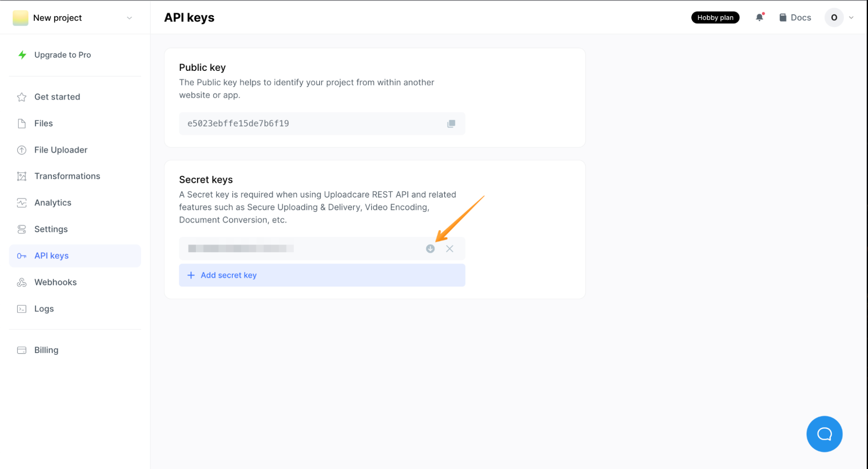View Analytics from the sidebar
Viewport: 868px width, 469px height.
click(53, 202)
